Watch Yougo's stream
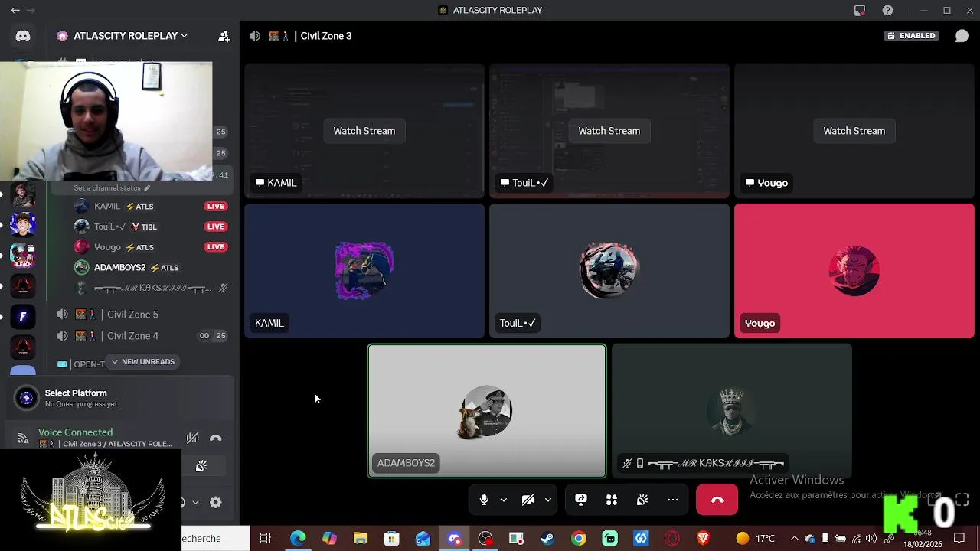The height and width of the screenshot is (551, 980). coord(854,131)
